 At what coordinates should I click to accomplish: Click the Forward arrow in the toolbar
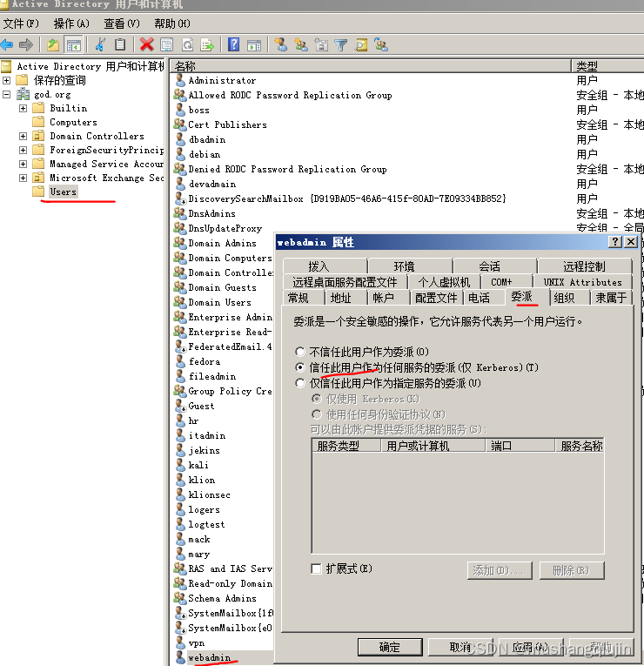[x=26, y=44]
